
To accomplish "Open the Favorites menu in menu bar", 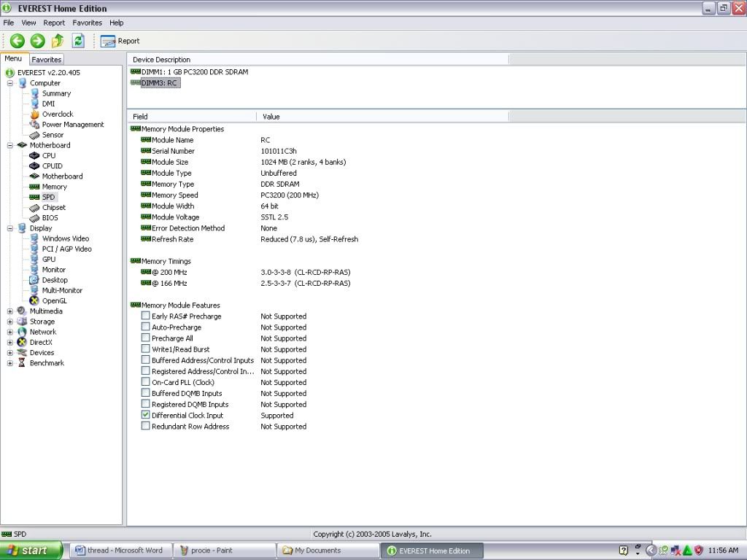I will tap(88, 23).
